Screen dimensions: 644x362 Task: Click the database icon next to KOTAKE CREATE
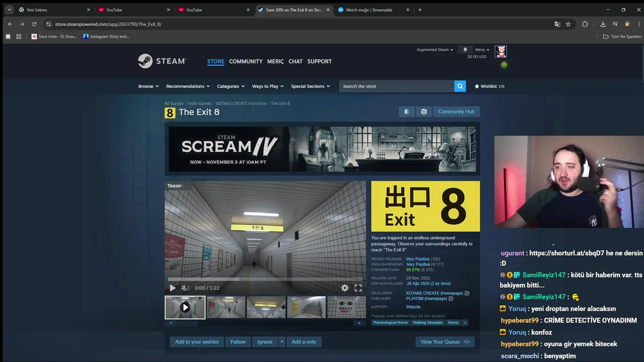467,293
